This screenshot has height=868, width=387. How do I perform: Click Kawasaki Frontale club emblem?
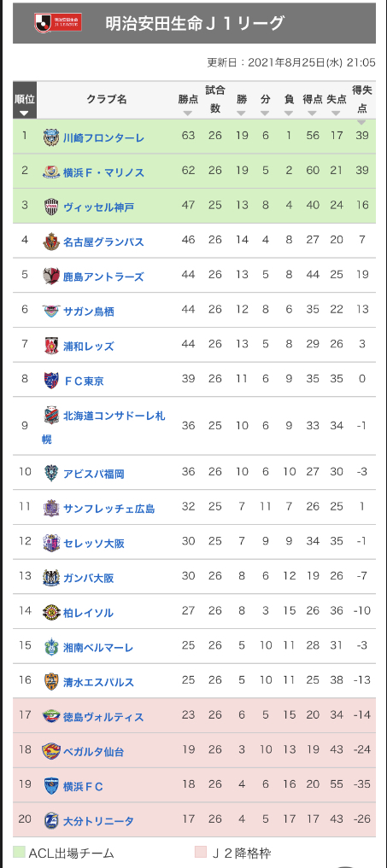[51, 137]
